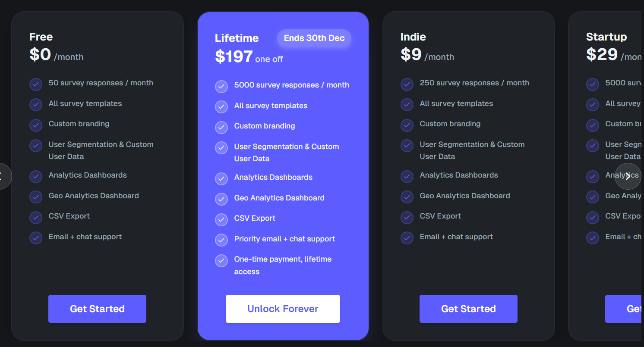Screen dimensions: 644x347
Task: Click checkmark next to Lifetime Geo Analytics Dashboard
Action: point(221,199)
